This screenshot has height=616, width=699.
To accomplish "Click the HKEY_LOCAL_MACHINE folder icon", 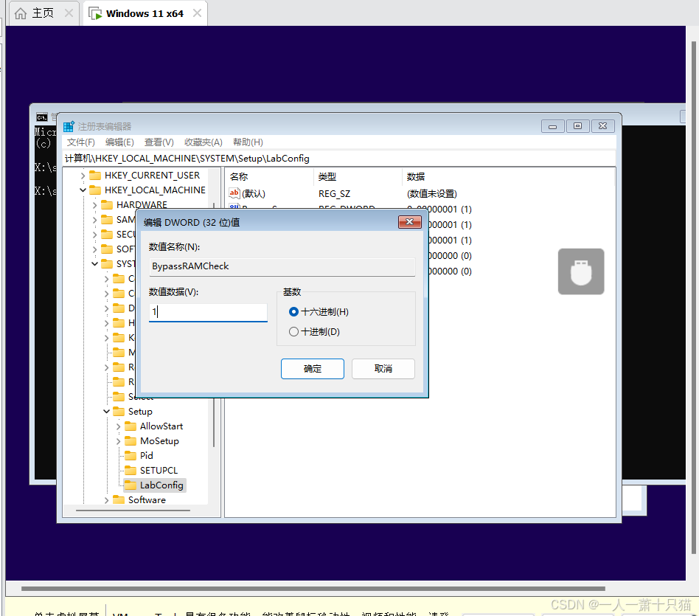I will coord(95,190).
